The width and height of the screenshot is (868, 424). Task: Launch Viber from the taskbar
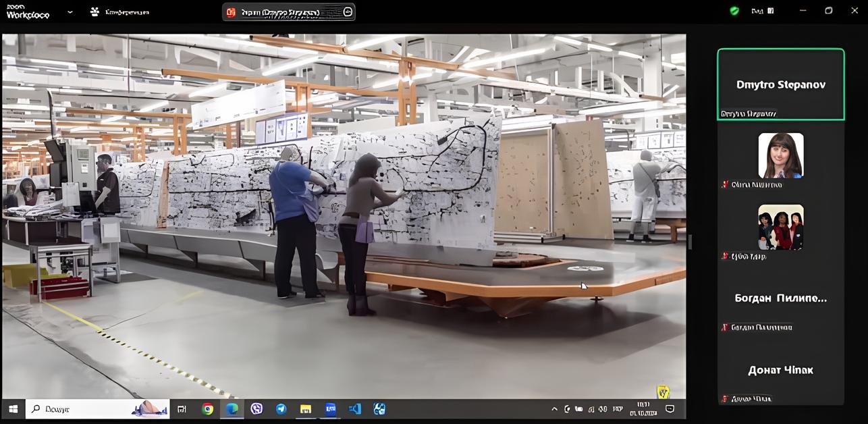[x=256, y=408]
